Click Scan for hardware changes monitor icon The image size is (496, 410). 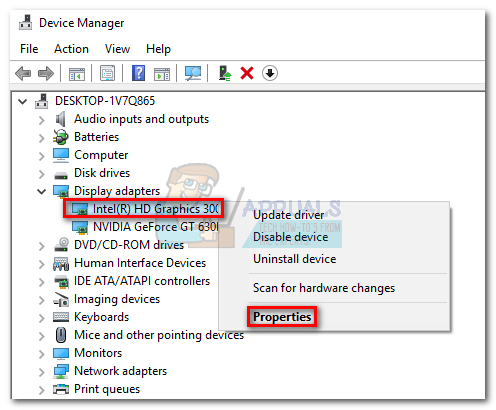(193, 73)
